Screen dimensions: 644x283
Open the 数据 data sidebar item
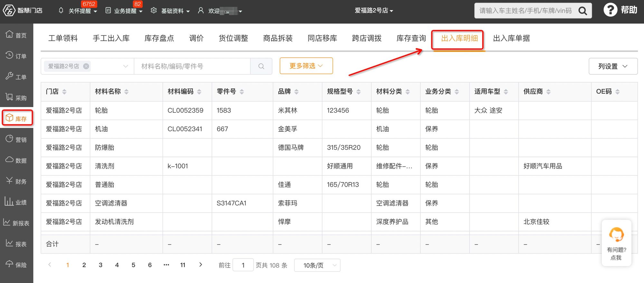tap(16, 160)
